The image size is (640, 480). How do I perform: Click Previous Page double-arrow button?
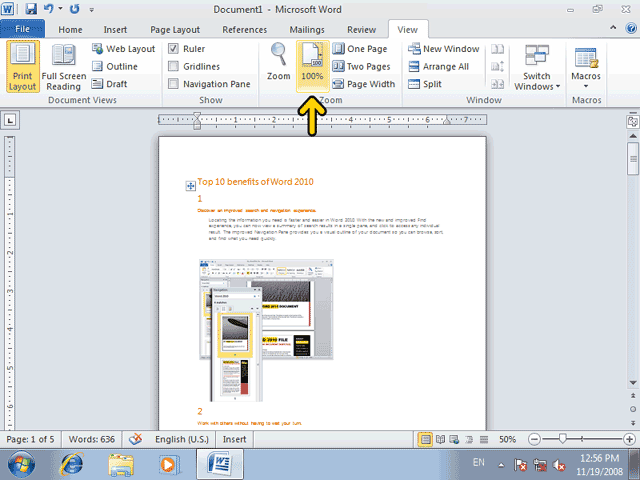(x=633, y=396)
